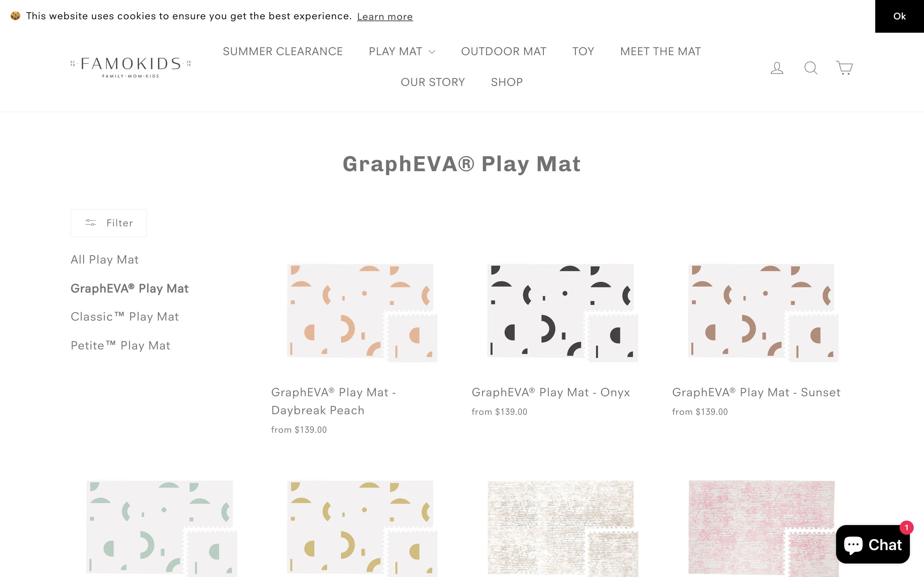
Task: Open GraphEVA Play Mat Sunset title link
Action: click(x=756, y=392)
